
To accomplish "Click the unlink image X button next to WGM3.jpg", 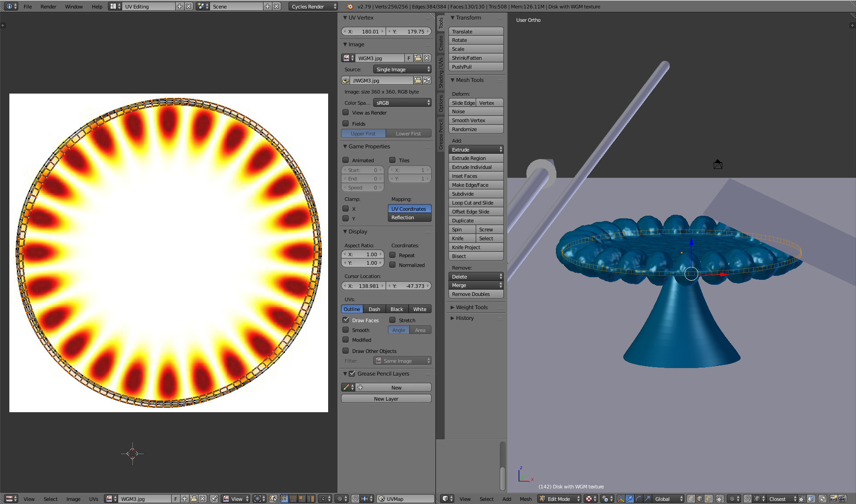I will pos(427,58).
